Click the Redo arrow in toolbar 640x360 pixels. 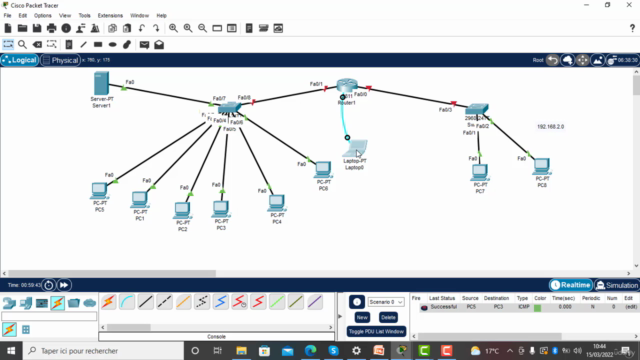(x=156, y=28)
